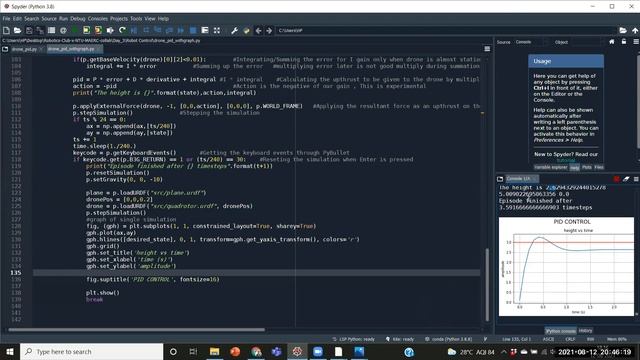
Task: Browse console tabs folder icon
Action: [500, 179]
